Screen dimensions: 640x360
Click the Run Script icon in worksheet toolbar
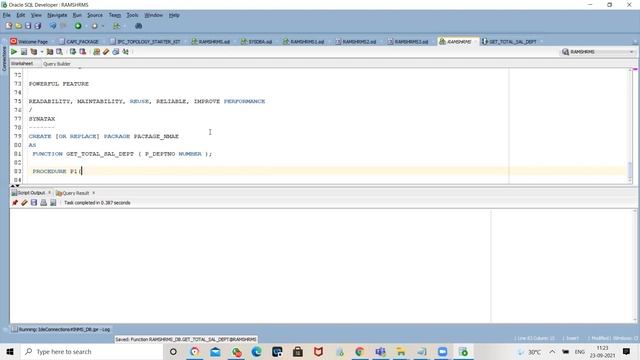pyautogui.click(x=24, y=52)
